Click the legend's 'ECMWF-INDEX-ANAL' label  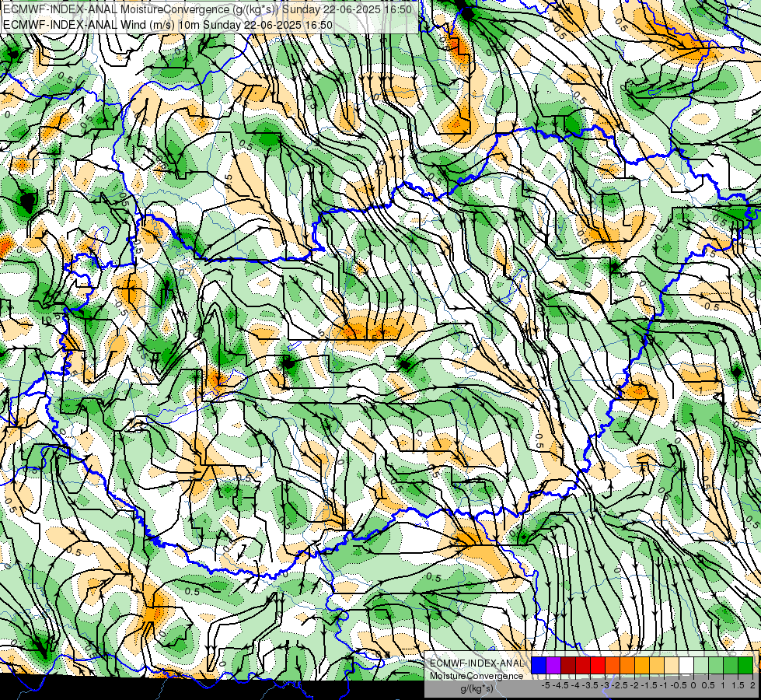point(476,663)
